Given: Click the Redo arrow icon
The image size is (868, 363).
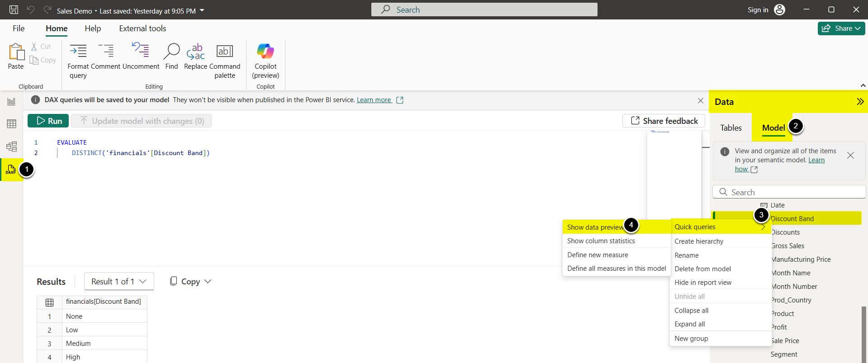Looking at the screenshot, I should tap(47, 9).
